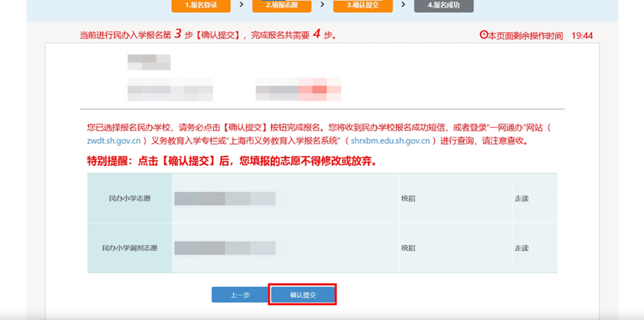Click 统招 in the 民办小学调剂志愿 row
Image resolution: width=644 pixels, height=320 pixels.
pyautogui.click(x=408, y=248)
